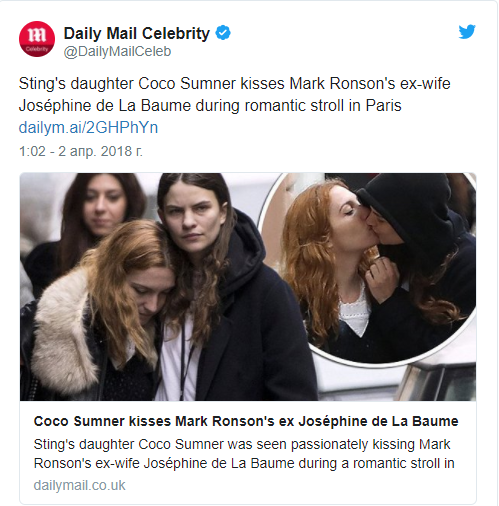Visit the dailymail.co.uk source domain
This screenshot has height=506, width=499.
(79, 485)
